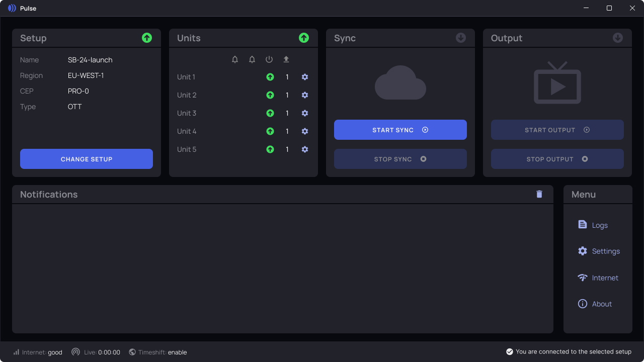Click the gray down-arrow icon in Sync header
The width and height of the screenshot is (644, 362).
coord(461,38)
